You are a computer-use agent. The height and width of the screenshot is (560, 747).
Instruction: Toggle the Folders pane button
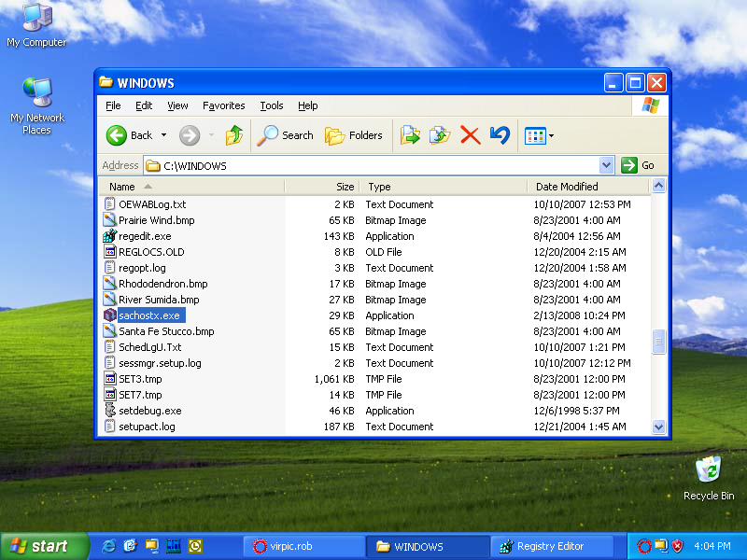coord(354,135)
